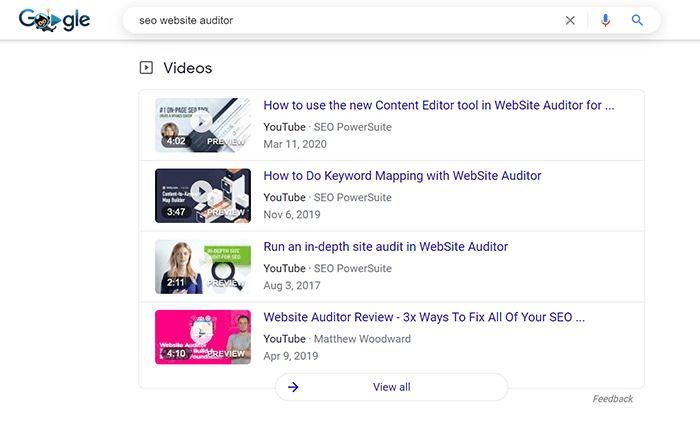700x422 pixels.
Task: Click SEO PowerSuite source under Keyword Mapping
Action: click(353, 197)
